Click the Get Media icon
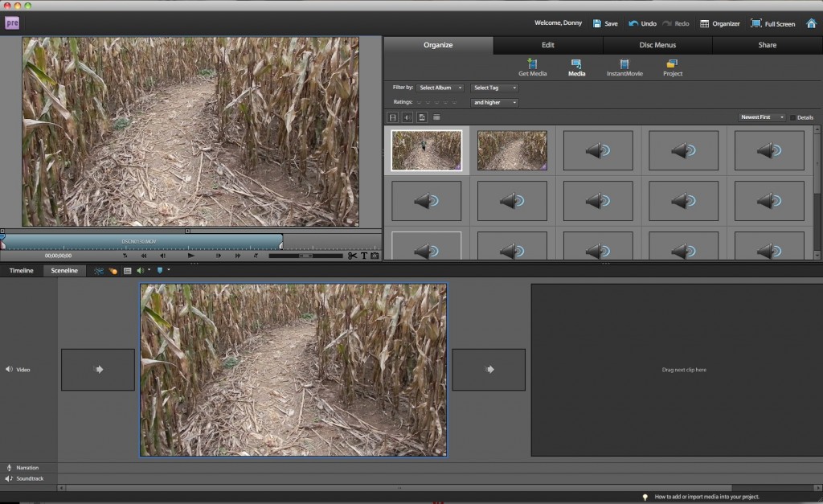The image size is (823, 504). coord(532,64)
